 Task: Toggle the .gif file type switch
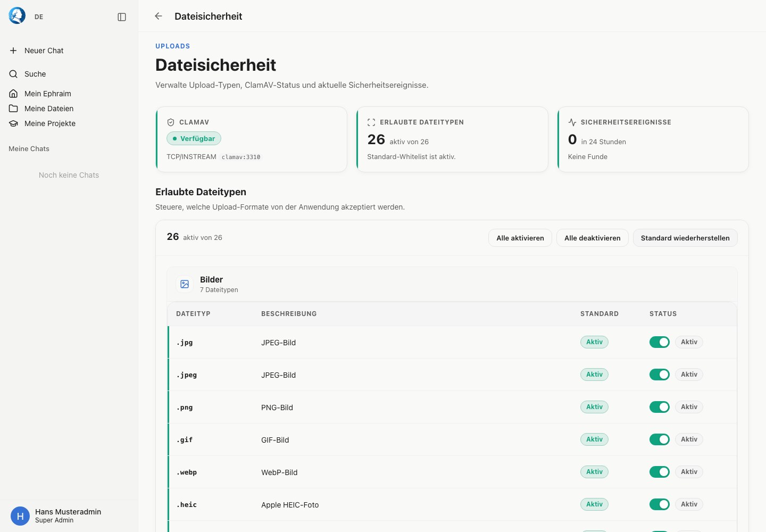pyautogui.click(x=660, y=439)
